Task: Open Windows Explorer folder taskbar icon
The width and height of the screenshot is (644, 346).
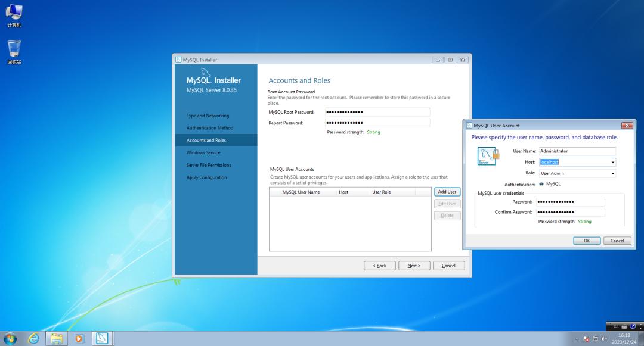Action: 56,339
